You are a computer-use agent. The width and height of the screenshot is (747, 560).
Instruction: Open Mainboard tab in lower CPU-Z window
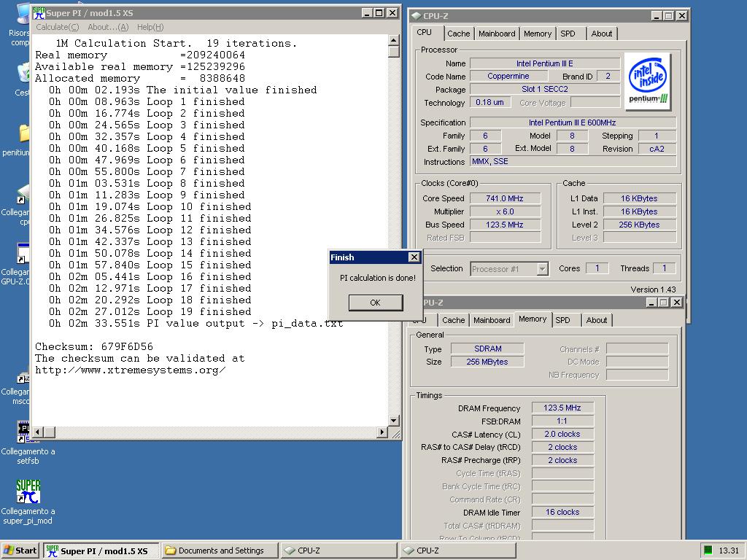click(492, 321)
